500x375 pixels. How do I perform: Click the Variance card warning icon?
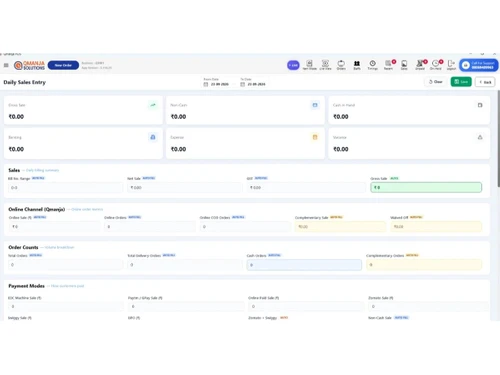click(x=480, y=137)
